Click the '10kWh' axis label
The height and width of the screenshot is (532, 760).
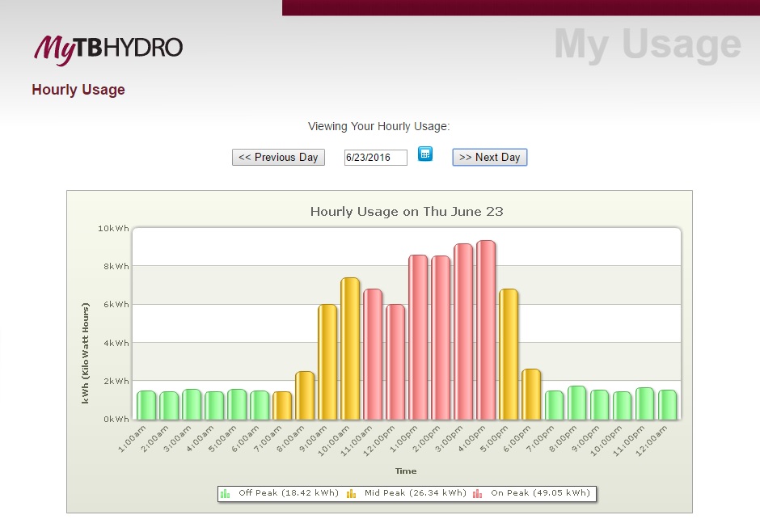tap(113, 228)
